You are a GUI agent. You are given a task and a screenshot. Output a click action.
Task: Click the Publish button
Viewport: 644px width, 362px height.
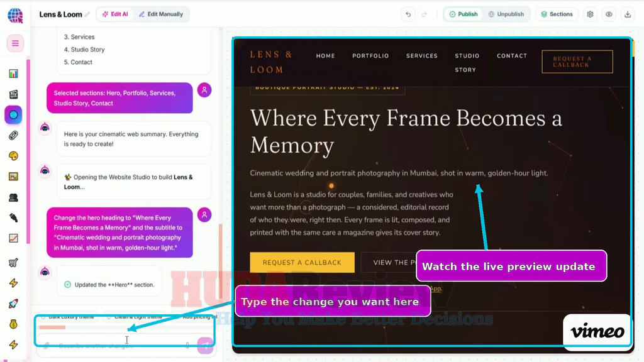pyautogui.click(x=464, y=14)
